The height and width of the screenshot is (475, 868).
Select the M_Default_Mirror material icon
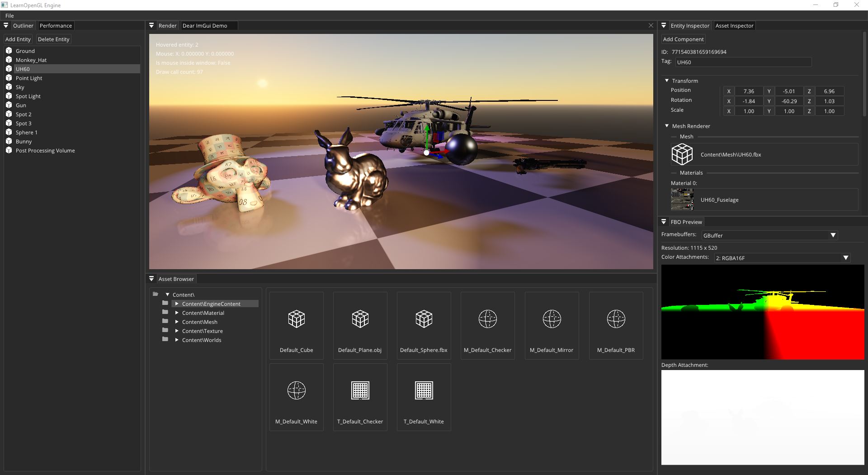552,319
